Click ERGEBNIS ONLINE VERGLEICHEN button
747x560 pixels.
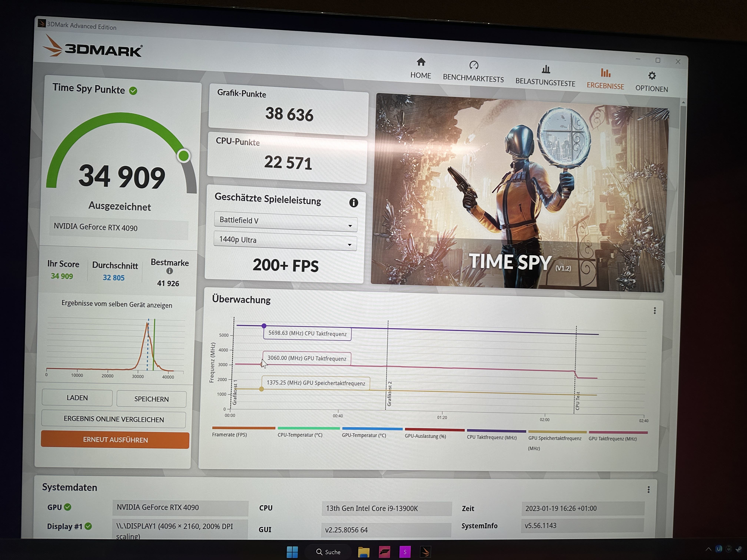[x=114, y=419]
